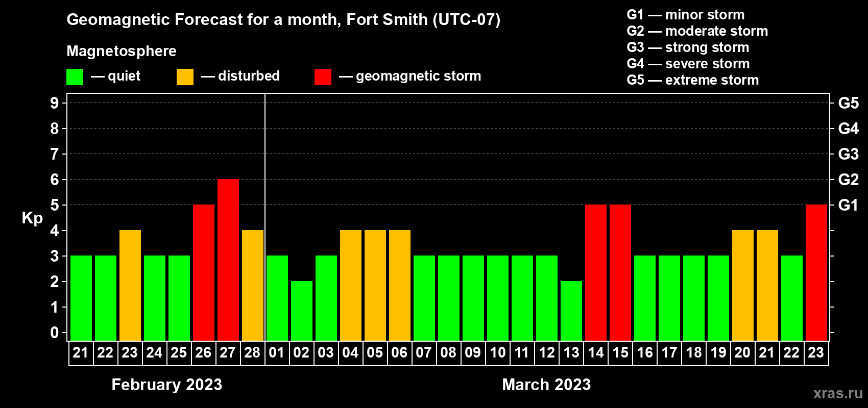The height and width of the screenshot is (408, 868).
Task: Click the Kp axis label
Action: pos(32,218)
